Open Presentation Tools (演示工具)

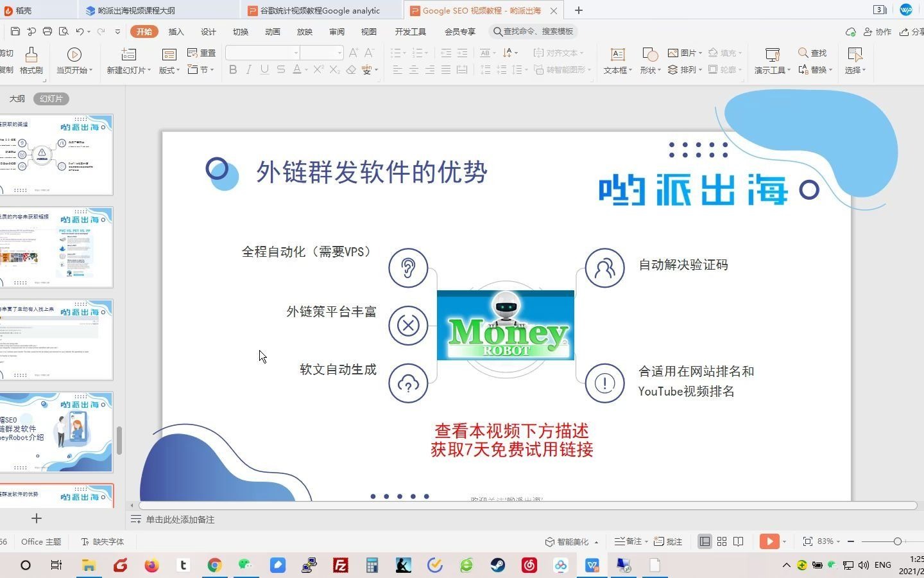click(772, 61)
